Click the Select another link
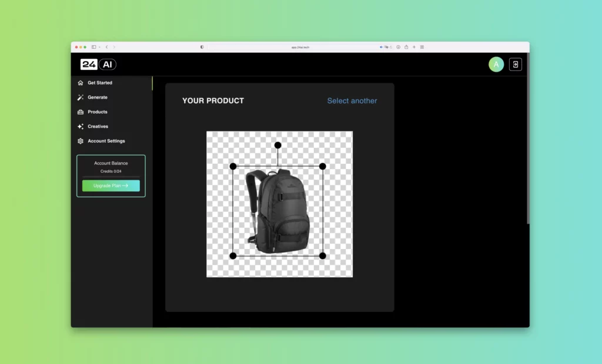Screen dimensions: 602x364 coord(352,101)
